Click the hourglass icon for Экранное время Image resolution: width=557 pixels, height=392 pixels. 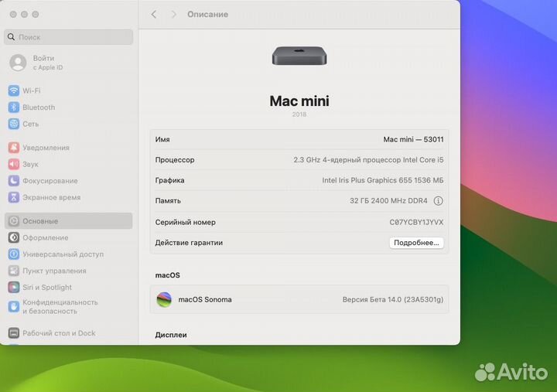pos(13,197)
